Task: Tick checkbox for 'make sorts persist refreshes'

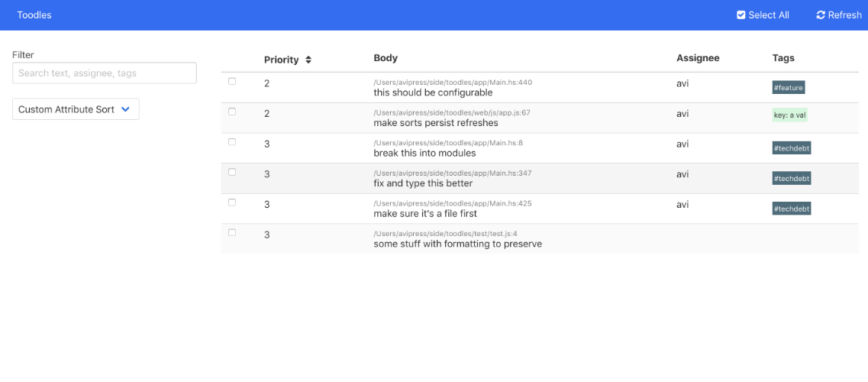Action: (x=232, y=112)
